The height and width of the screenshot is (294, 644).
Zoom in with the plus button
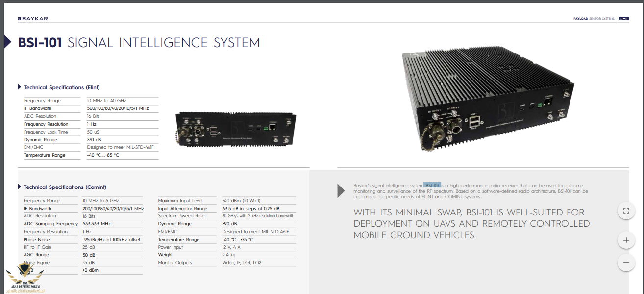tap(626, 240)
